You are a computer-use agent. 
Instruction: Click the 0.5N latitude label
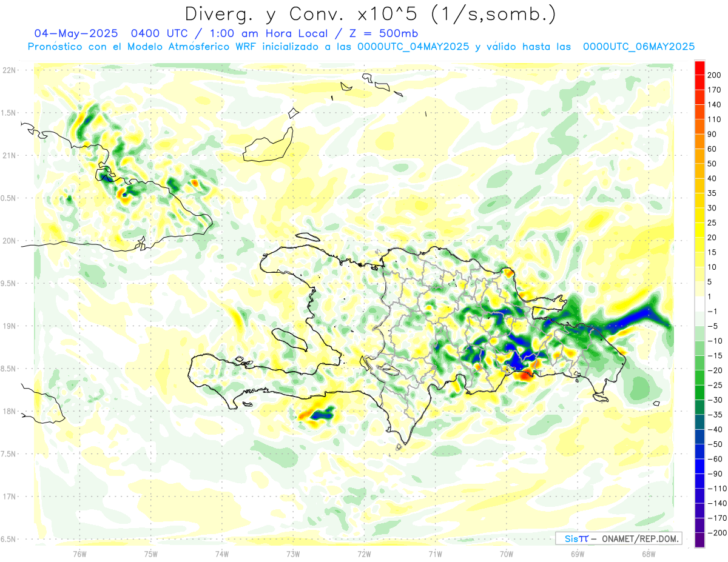coord(8,198)
